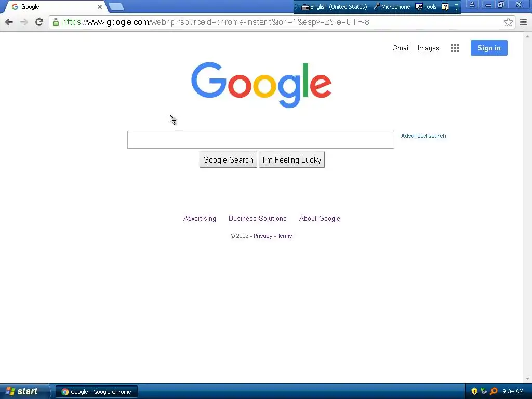
Task: Click the orange magnifier tray icon
Action: coord(494,391)
